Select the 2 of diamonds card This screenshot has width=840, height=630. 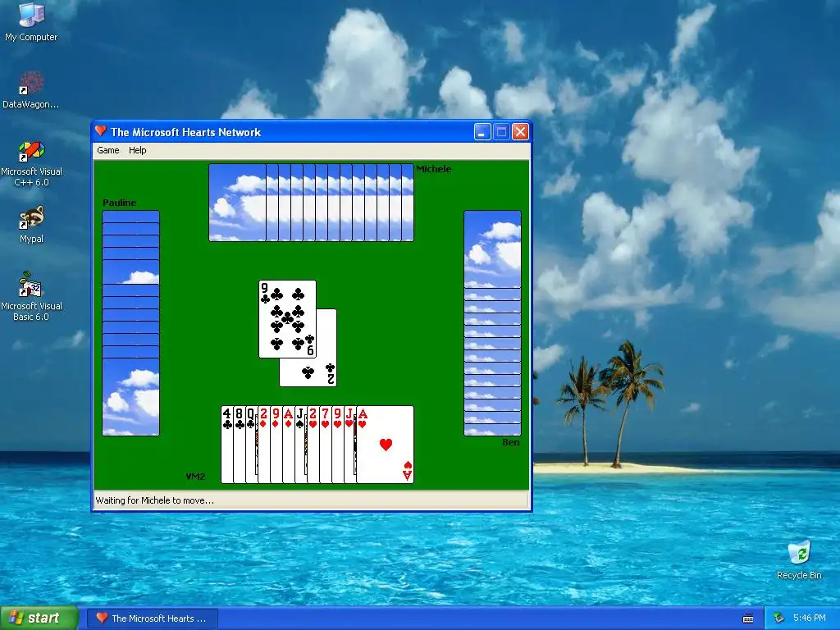tap(264, 445)
